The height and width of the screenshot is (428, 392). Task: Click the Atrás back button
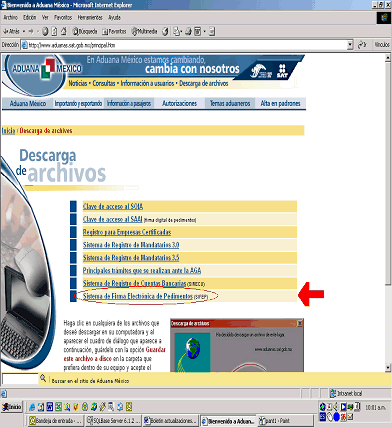11,31
